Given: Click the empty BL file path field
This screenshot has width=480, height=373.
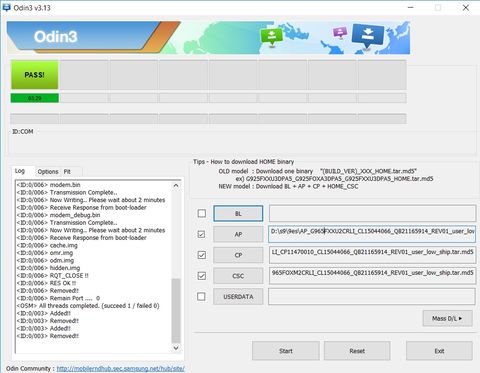Looking at the screenshot, I should [372, 214].
